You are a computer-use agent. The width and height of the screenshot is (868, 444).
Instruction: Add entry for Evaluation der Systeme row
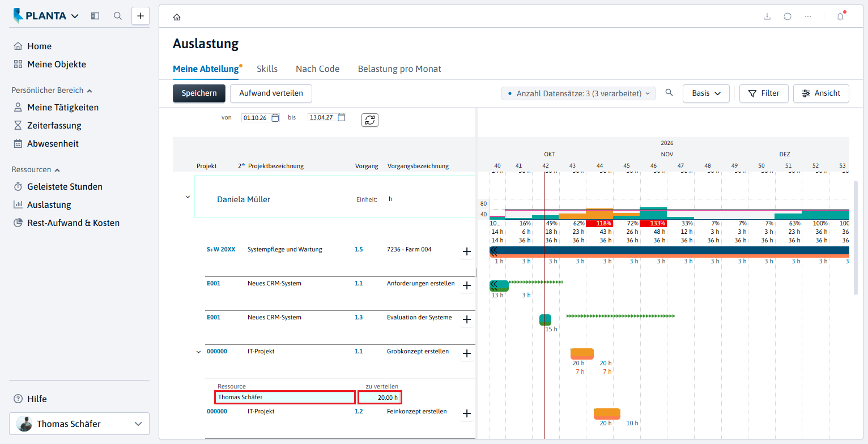coord(467,320)
